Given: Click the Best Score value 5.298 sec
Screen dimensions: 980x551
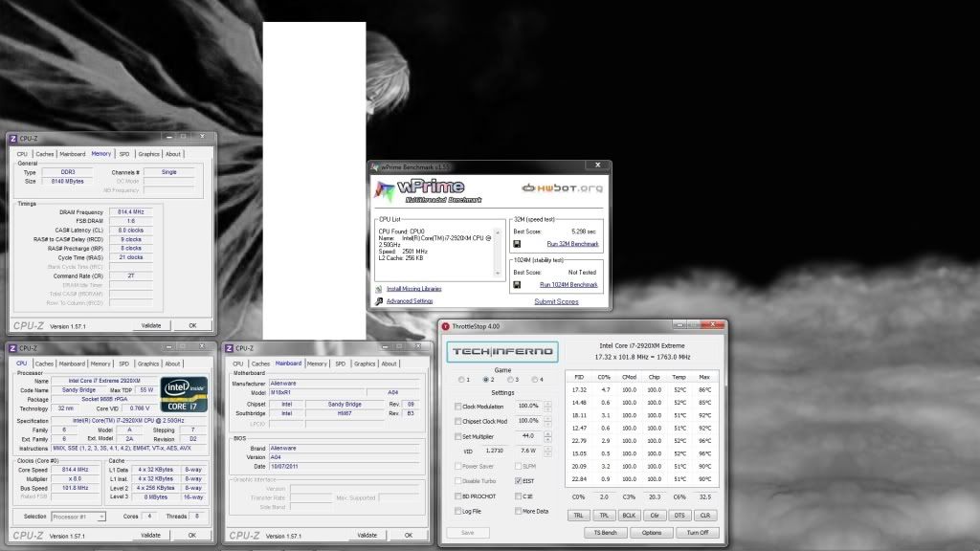Looking at the screenshot, I should 583,231.
